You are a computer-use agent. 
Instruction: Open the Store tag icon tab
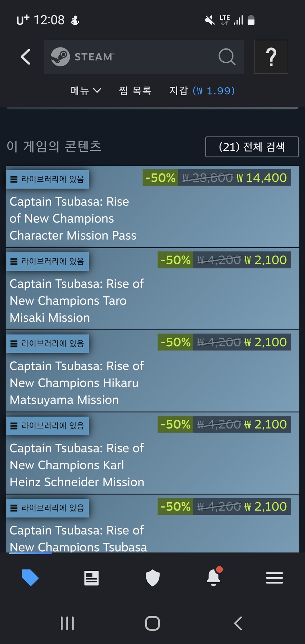coord(30,578)
